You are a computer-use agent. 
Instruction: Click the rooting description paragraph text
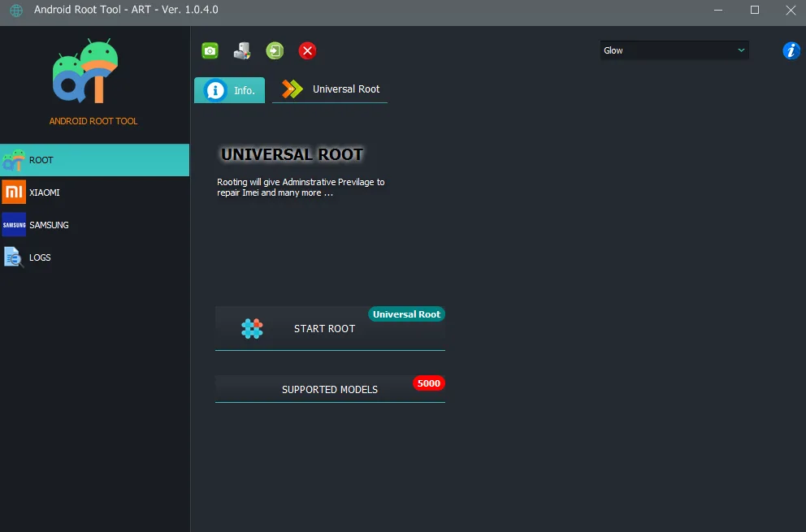(x=301, y=187)
